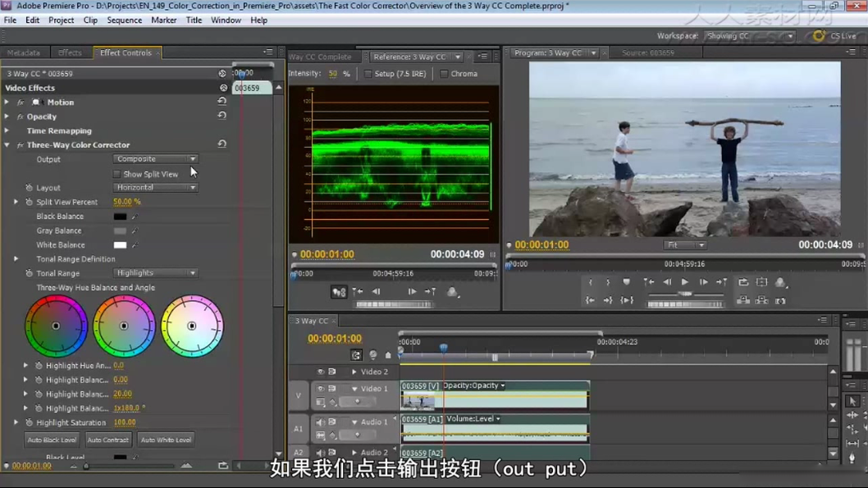Step back one frame in Program monitor
The width and height of the screenshot is (868, 488).
[x=667, y=282]
